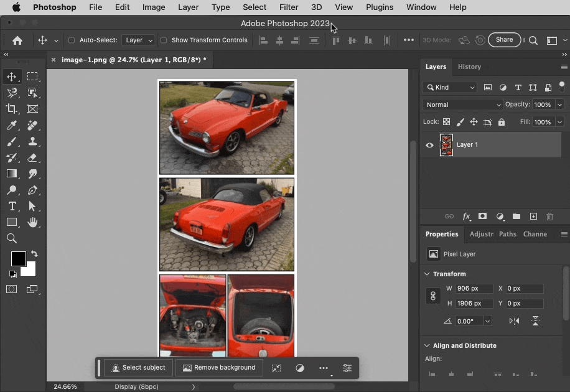The image size is (570, 392).
Task: Open the Auto-Select Layer dropdown
Action: (x=138, y=40)
